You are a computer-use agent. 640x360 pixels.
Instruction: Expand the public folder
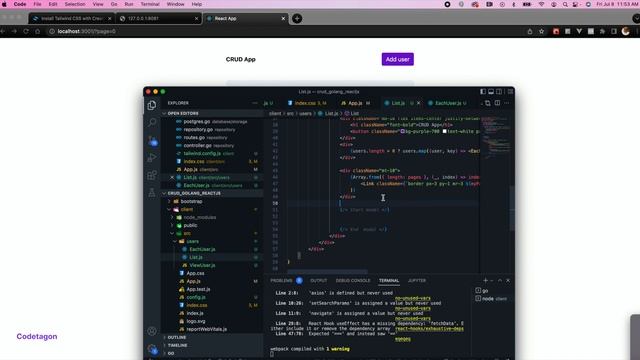[190, 225]
